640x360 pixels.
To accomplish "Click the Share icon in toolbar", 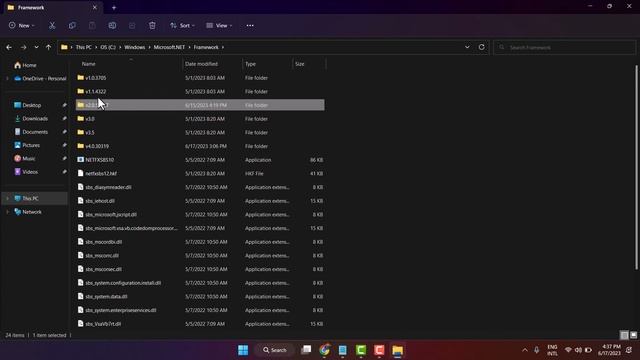I will click(132, 25).
